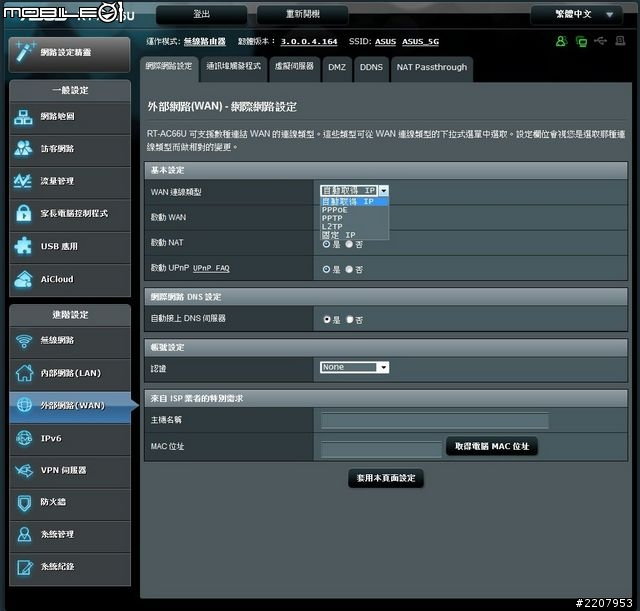This screenshot has height=611, width=640.
Task: Open the 防火牆 firewall shield icon
Action: point(23,502)
